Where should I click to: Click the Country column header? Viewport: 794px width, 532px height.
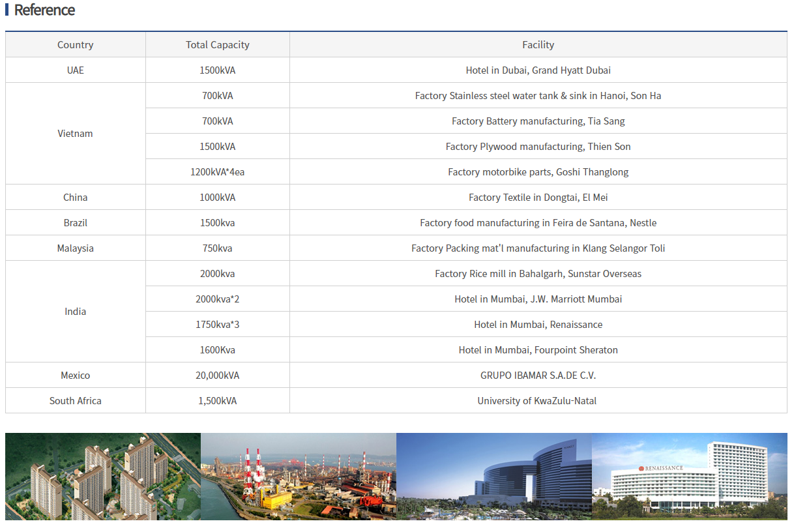[x=76, y=45]
